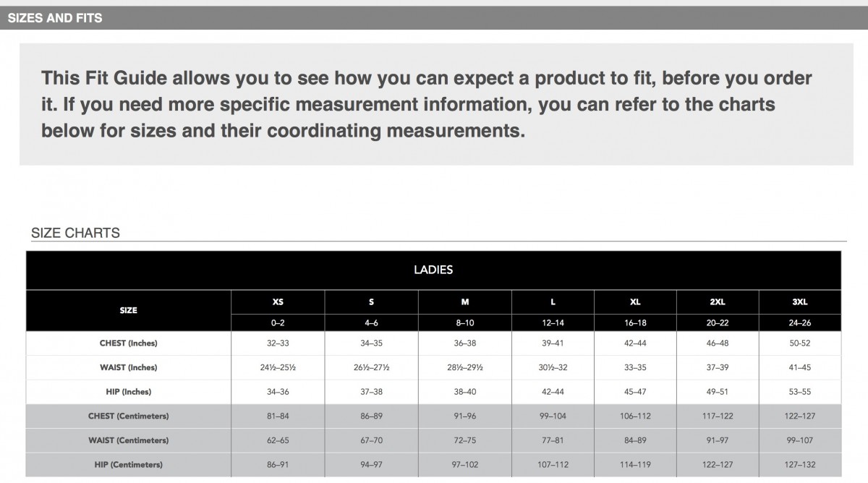
Task: Click the 24½–25½ waist inches cell
Action: pyautogui.click(x=278, y=368)
